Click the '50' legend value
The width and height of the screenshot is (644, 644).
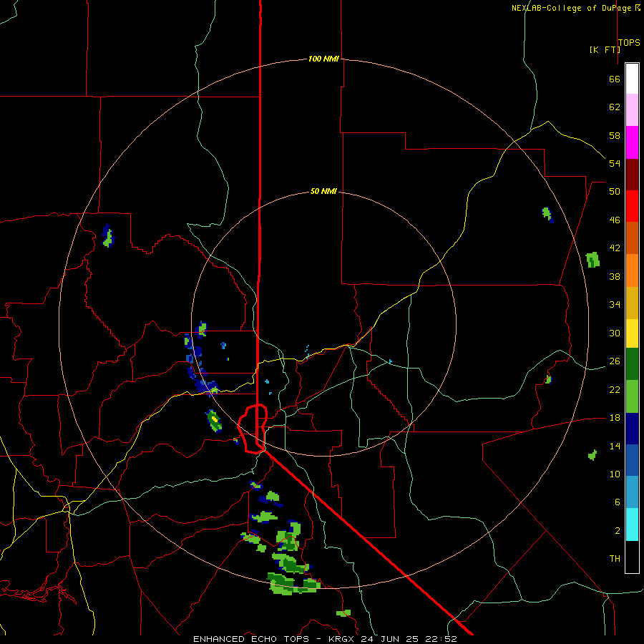tap(615, 192)
